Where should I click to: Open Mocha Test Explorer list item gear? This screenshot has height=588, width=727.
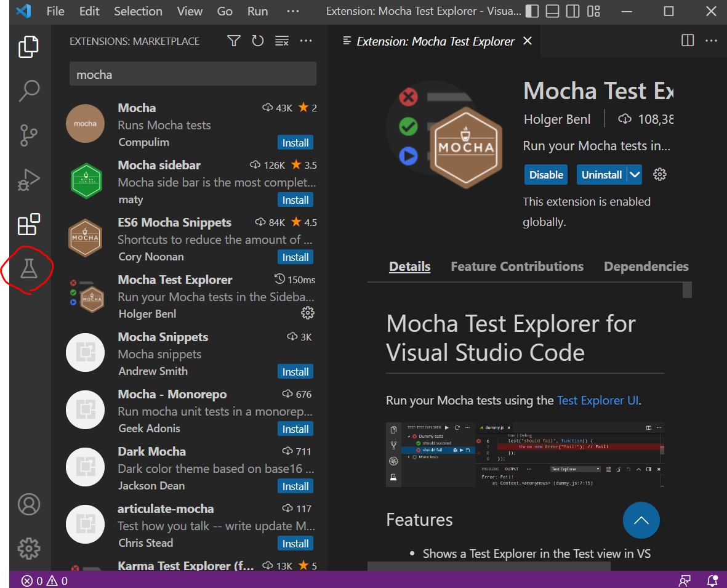307,313
